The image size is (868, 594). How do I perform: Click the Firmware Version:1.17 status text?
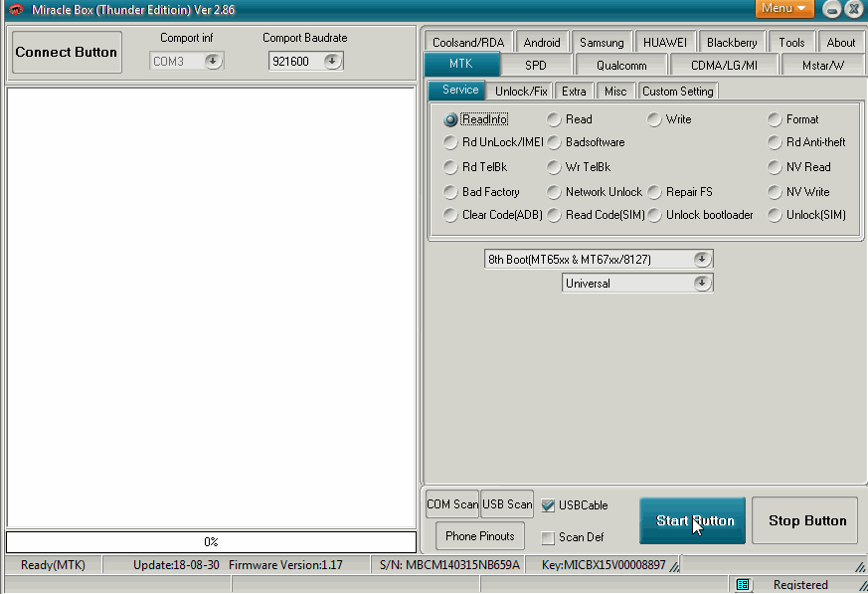point(285,565)
